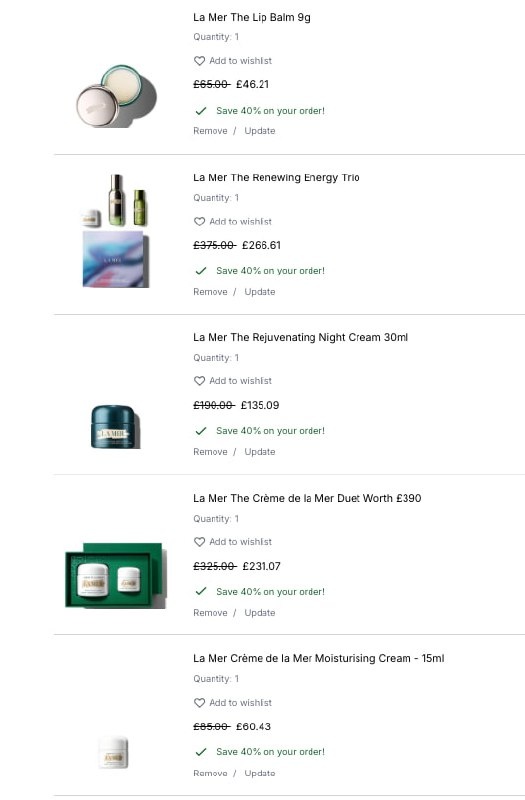Click the heart icon for Moisturising Cream 15ml
The image size is (525, 800).
point(199,703)
